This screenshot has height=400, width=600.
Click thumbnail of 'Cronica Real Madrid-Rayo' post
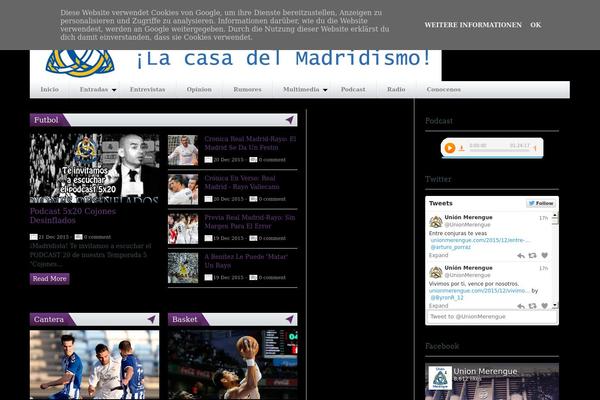pyautogui.click(x=183, y=150)
